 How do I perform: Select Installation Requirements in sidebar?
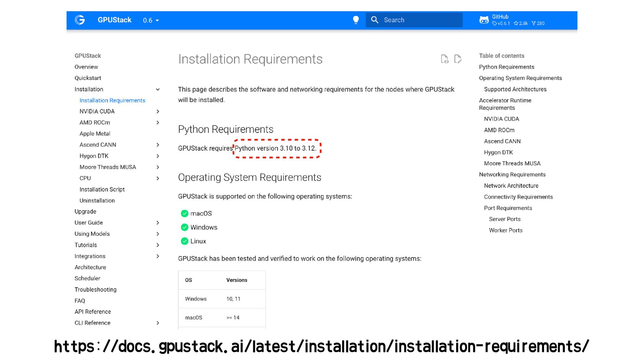[112, 101]
